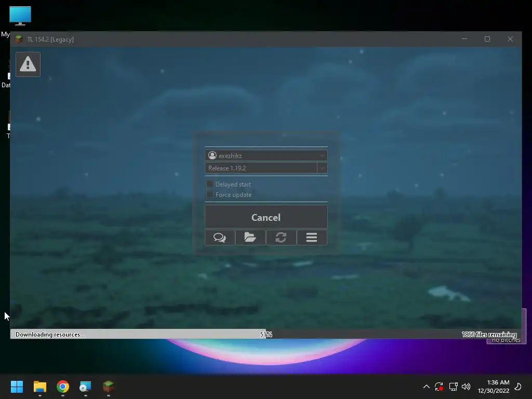Click the moon focus icon in the taskbar
Viewport: 532px width, 399px height.
pyautogui.click(x=518, y=387)
